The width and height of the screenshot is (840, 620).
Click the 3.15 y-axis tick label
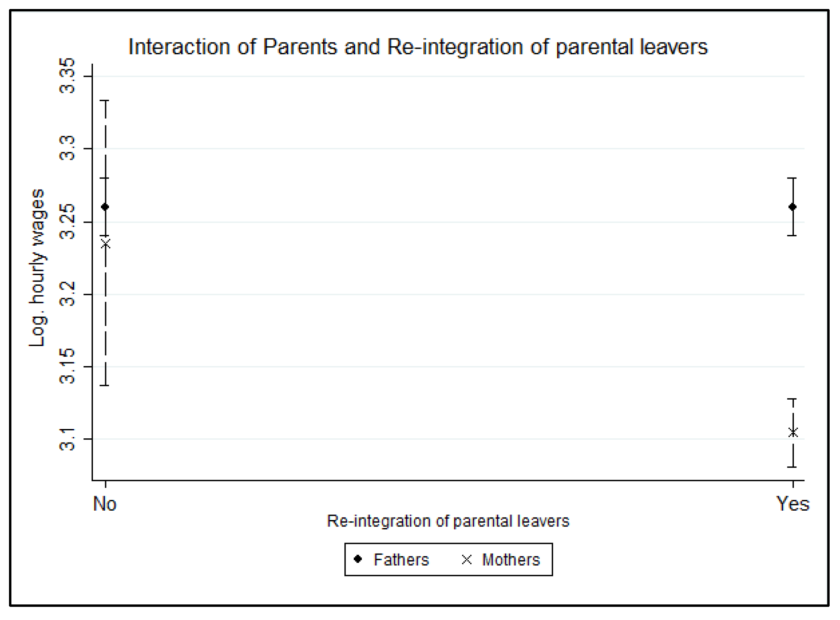[x=67, y=366]
